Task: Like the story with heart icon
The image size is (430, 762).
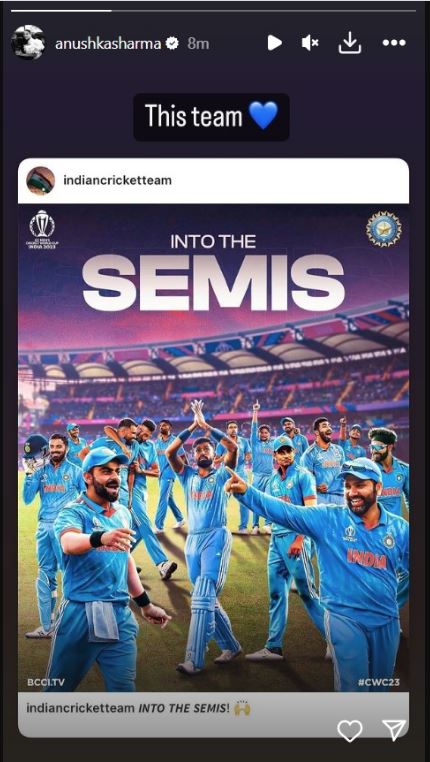Action: [x=350, y=730]
